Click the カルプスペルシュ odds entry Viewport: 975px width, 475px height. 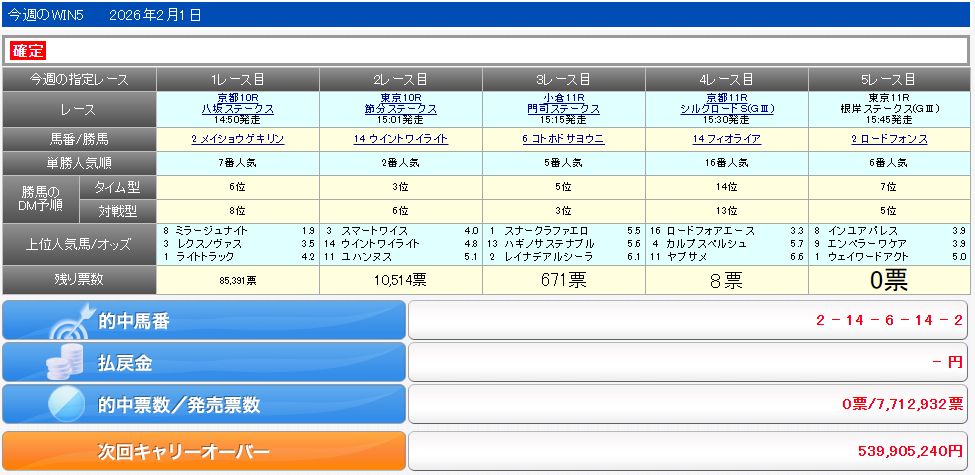point(727,244)
